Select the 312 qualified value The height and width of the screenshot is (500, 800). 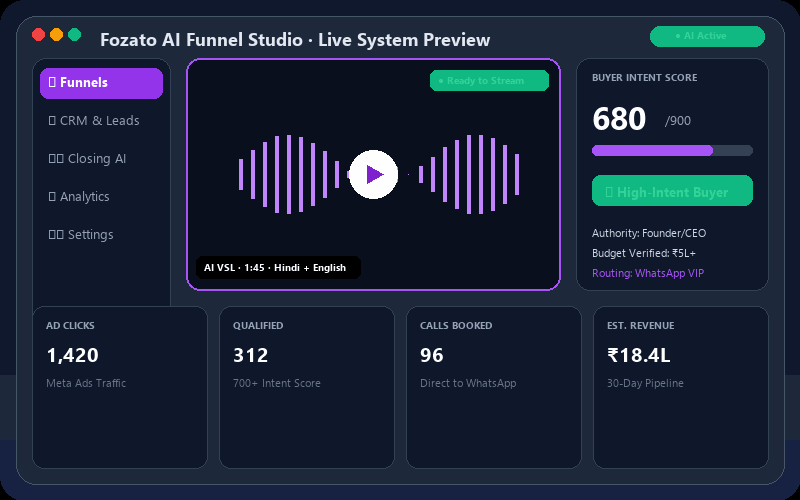(251, 356)
